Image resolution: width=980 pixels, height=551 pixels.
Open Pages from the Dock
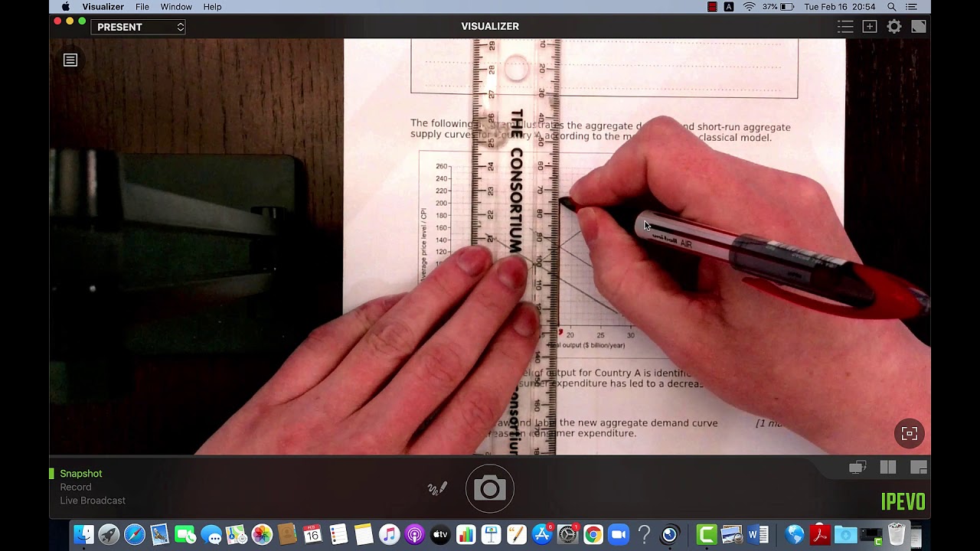[517, 534]
